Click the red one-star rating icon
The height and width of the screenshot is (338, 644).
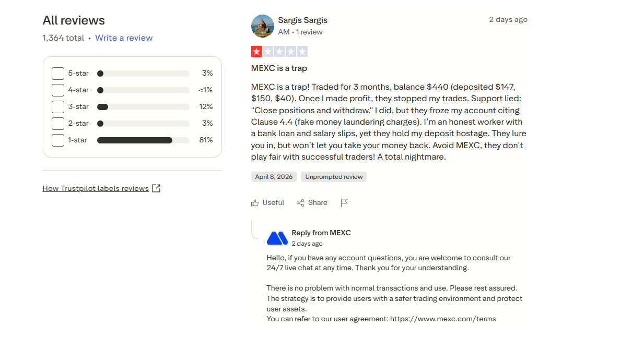pos(256,51)
